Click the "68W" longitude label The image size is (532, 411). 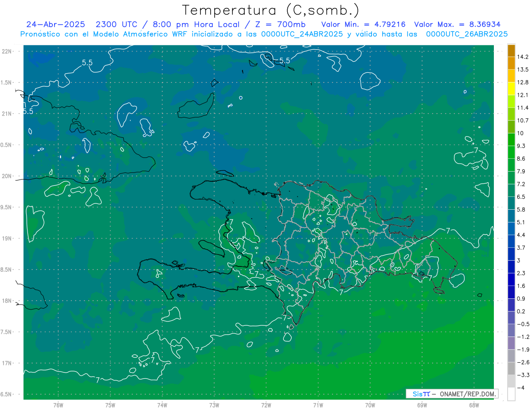point(473,405)
